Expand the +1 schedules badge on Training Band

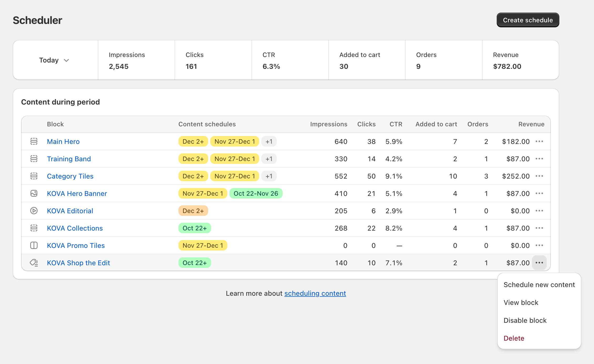click(269, 159)
